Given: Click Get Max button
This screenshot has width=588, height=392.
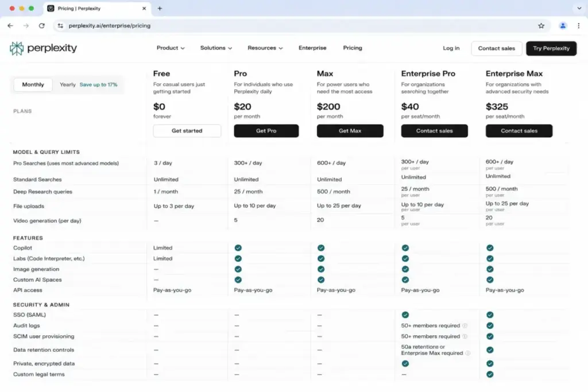Looking at the screenshot, I should [x=350, y=131].
